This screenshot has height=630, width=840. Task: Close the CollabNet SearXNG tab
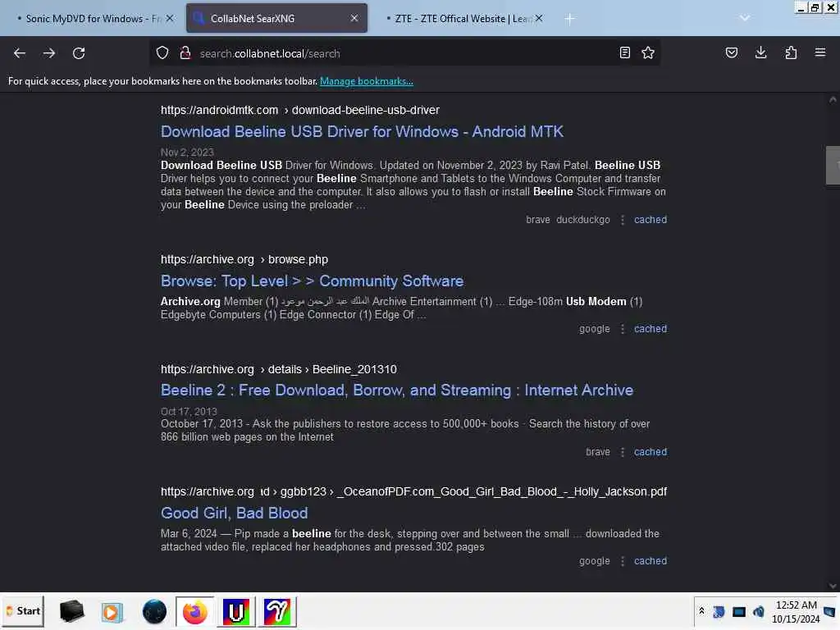(x=354, y=18)
